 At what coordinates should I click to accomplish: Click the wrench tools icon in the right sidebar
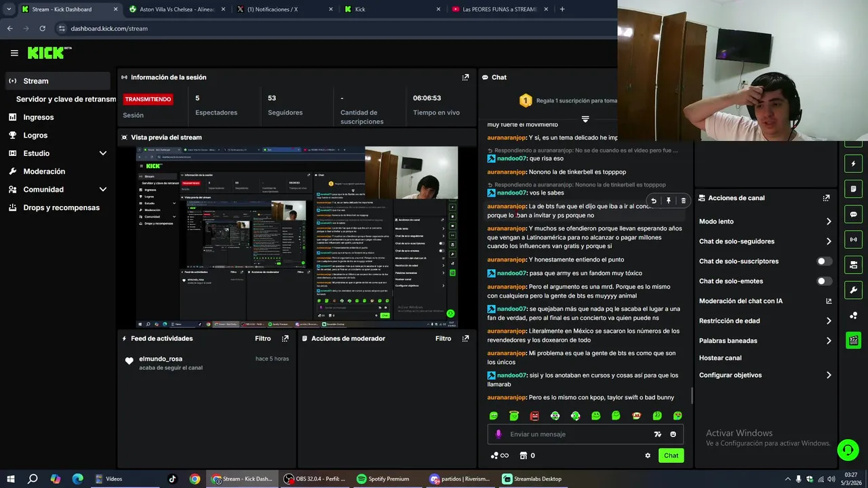853,290
